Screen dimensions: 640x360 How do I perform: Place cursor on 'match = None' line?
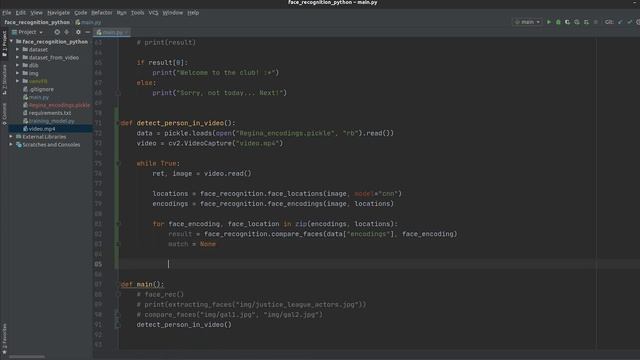pos(192,244)
